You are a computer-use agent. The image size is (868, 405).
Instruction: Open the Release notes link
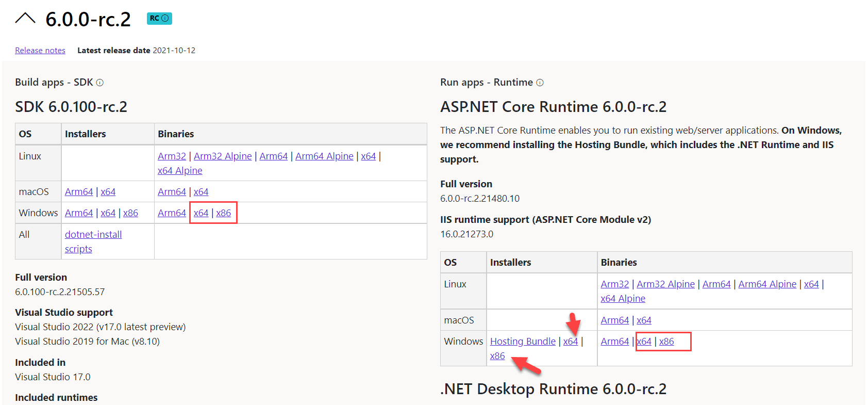[40, 51]
